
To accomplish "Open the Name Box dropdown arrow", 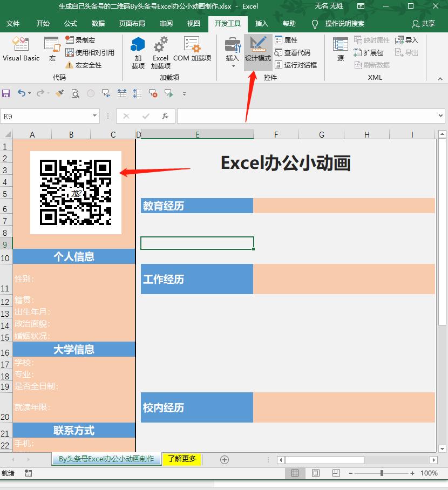I will tap(96, 115).
